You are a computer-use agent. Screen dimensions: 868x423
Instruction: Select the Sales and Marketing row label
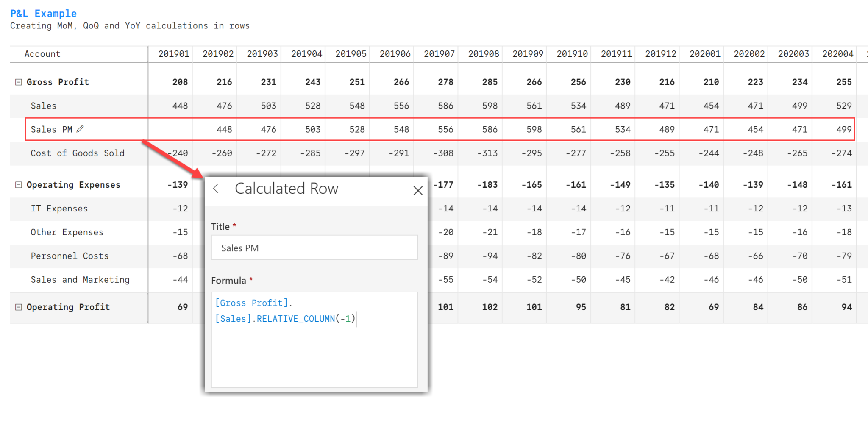pos(80,279)
